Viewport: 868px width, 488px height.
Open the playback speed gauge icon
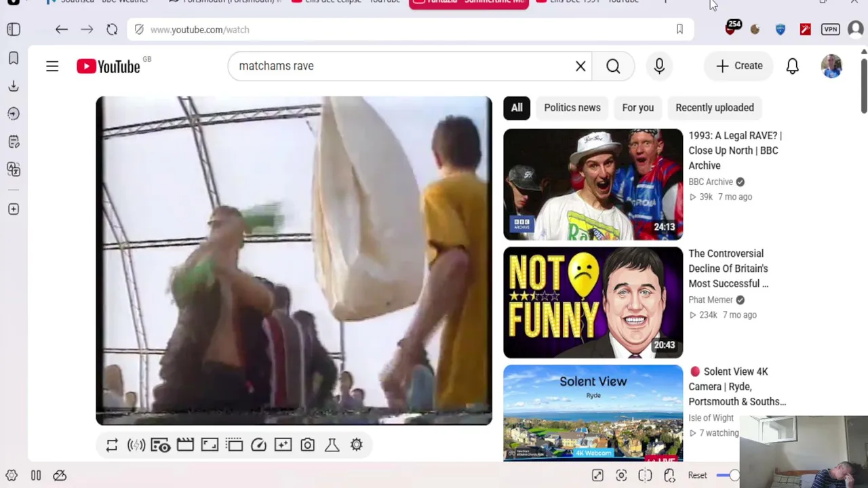pos(258,445)
